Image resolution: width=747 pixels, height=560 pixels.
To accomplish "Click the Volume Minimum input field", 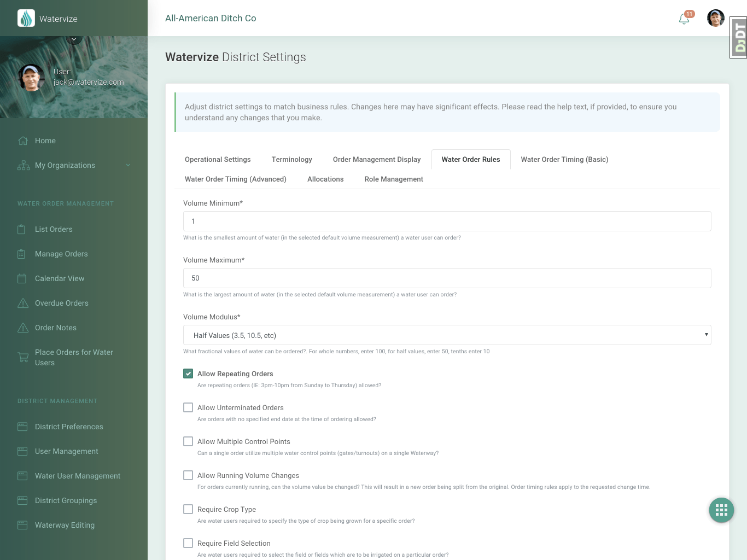I will pos(447,221).
